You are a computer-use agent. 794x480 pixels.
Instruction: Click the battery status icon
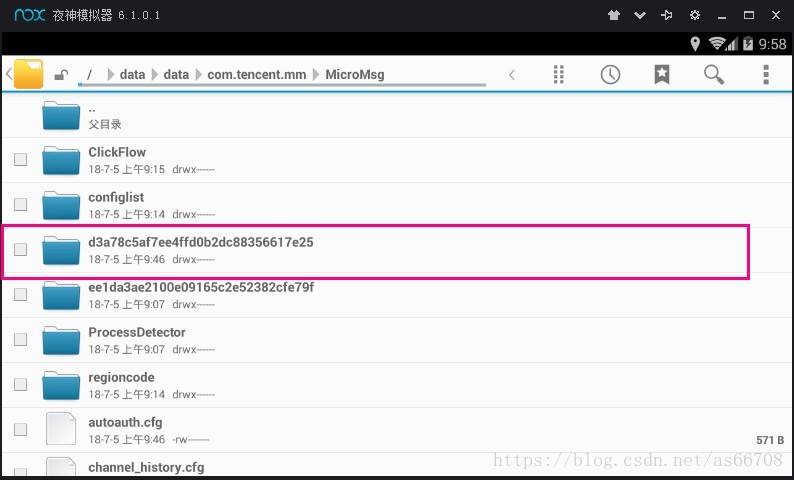[x=747, y=44]
